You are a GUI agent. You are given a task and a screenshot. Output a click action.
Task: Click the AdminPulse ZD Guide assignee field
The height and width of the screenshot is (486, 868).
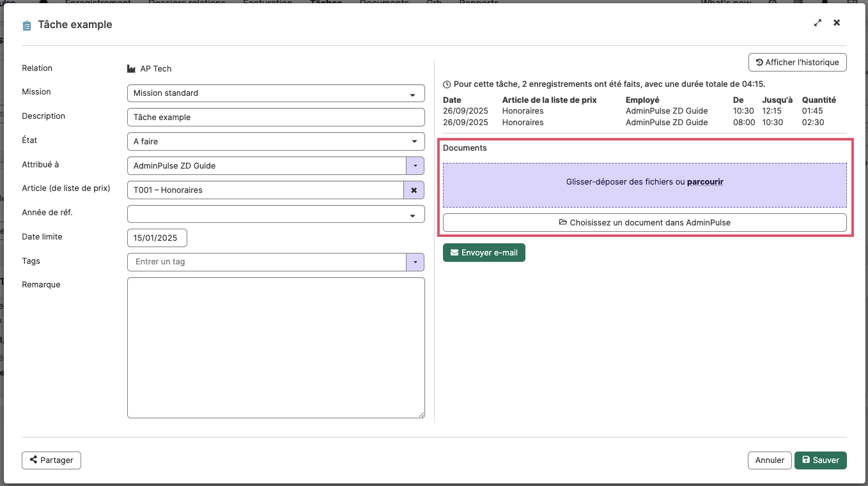pos(267,166)
